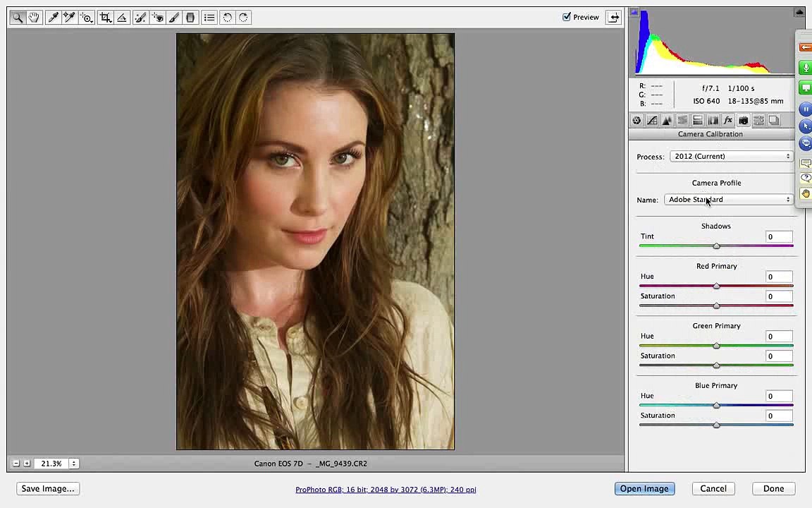Viewport: 812px width, 508px height.
Task: Click the orange back arrow recorder button
Action: coord(805,47)
